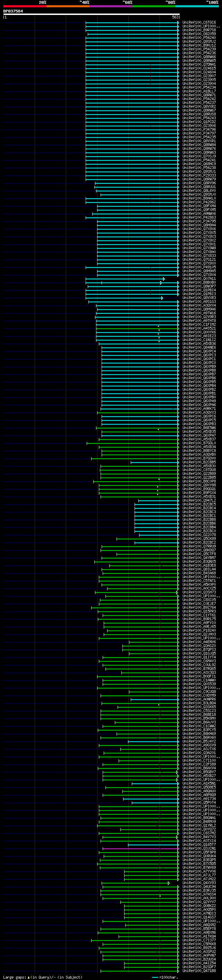Viewport: 222px width, 980px height.
Task: Click the cyan ~100% identity legend bar
Action: [197, 6]
